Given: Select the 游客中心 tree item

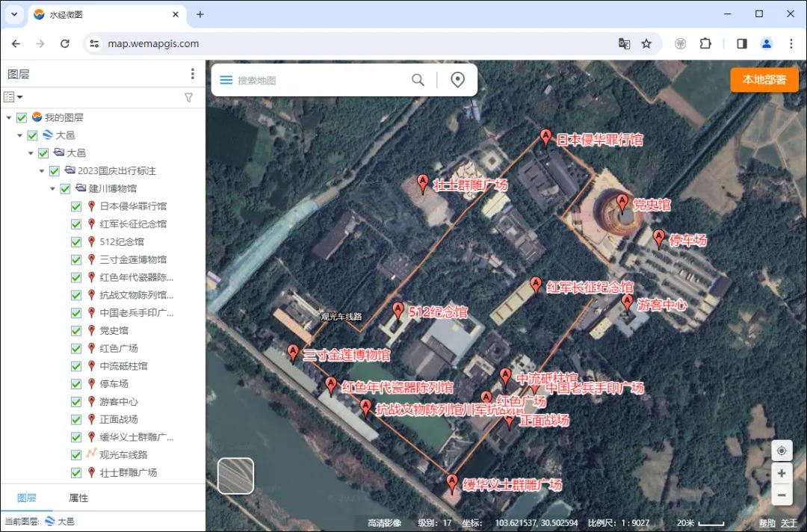Looking at the screenshot, I should pyautogui.click(x=119, y=401).
